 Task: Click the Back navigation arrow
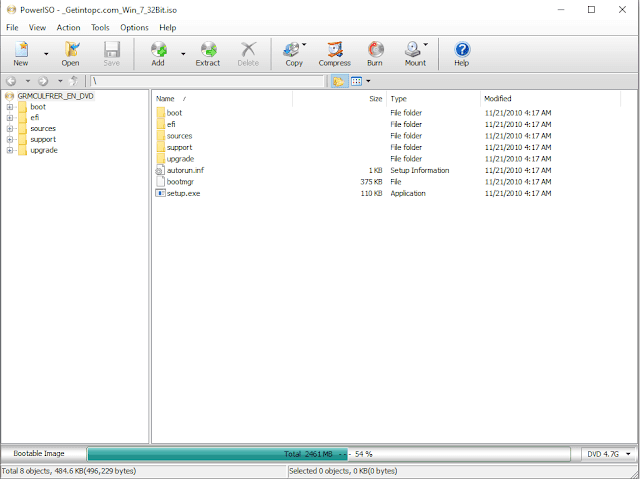click(x=11, y=81)
